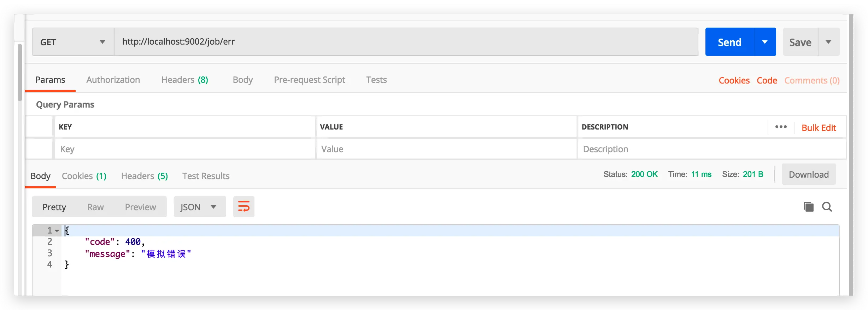This screenshot has height=310, width=868.
Task: Click the left vertical scrollbar
Action: click(x=20, y=73)
